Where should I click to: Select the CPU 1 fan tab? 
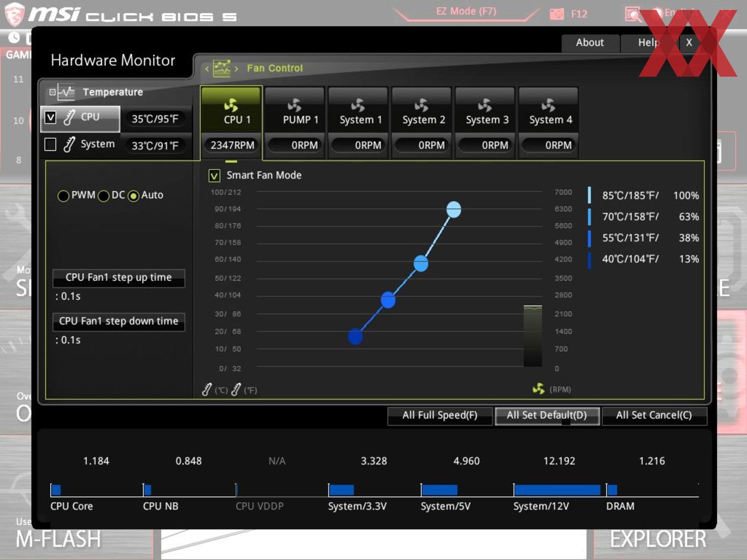coord(231,122)
